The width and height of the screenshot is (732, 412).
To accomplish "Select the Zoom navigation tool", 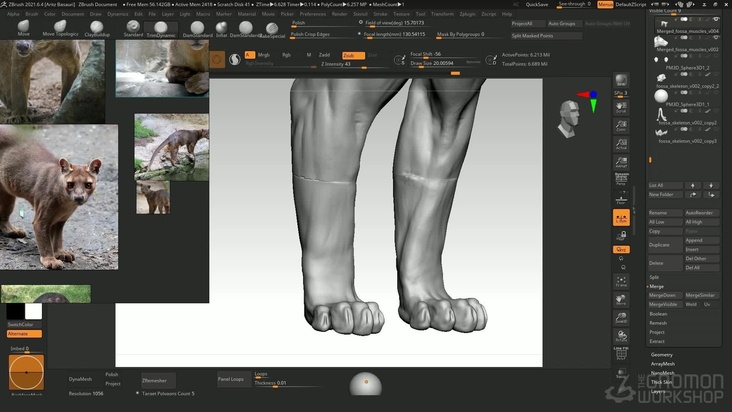I will click(621, 126).
